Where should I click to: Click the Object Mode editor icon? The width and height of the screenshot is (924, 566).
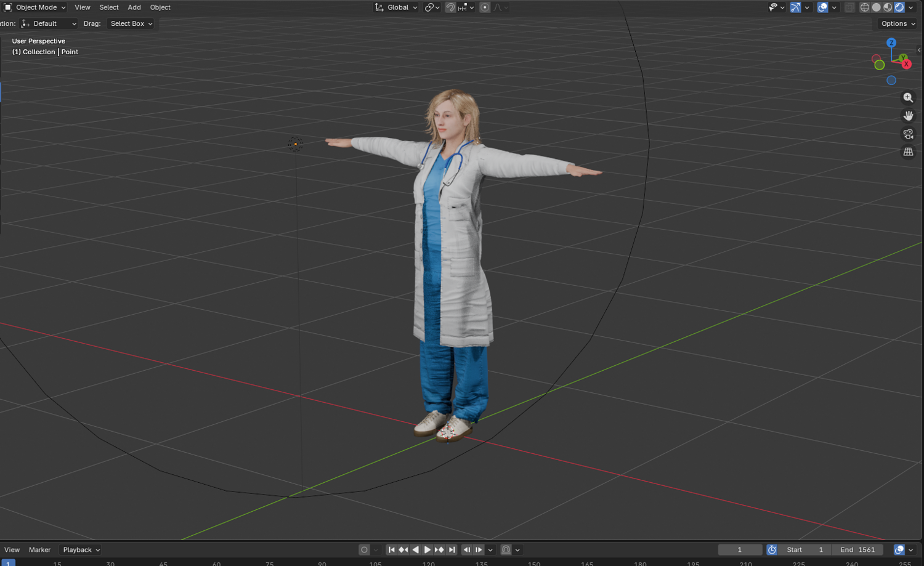(8, 7)
